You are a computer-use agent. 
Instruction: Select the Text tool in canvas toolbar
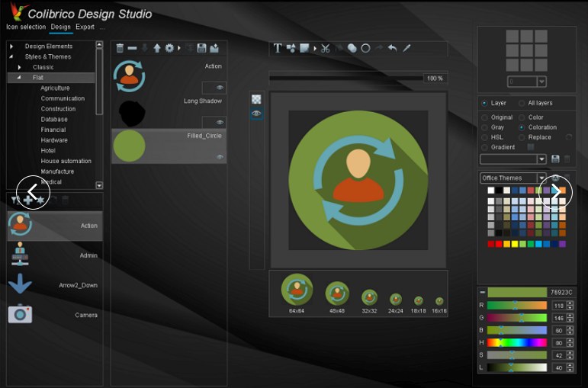tap(278, 48)
